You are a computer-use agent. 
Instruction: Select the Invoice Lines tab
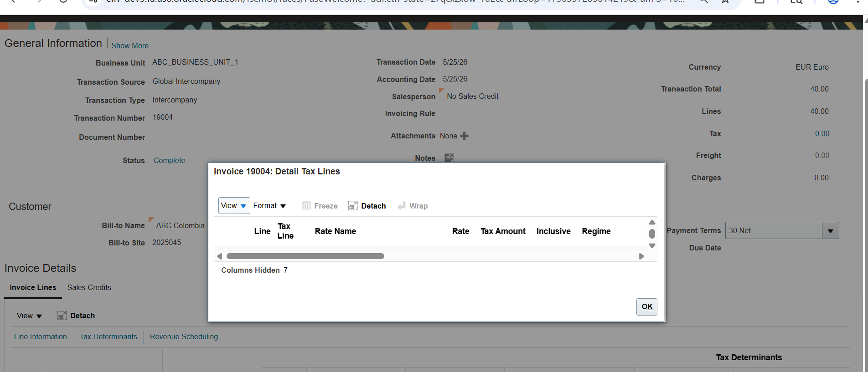pos(33,287)
